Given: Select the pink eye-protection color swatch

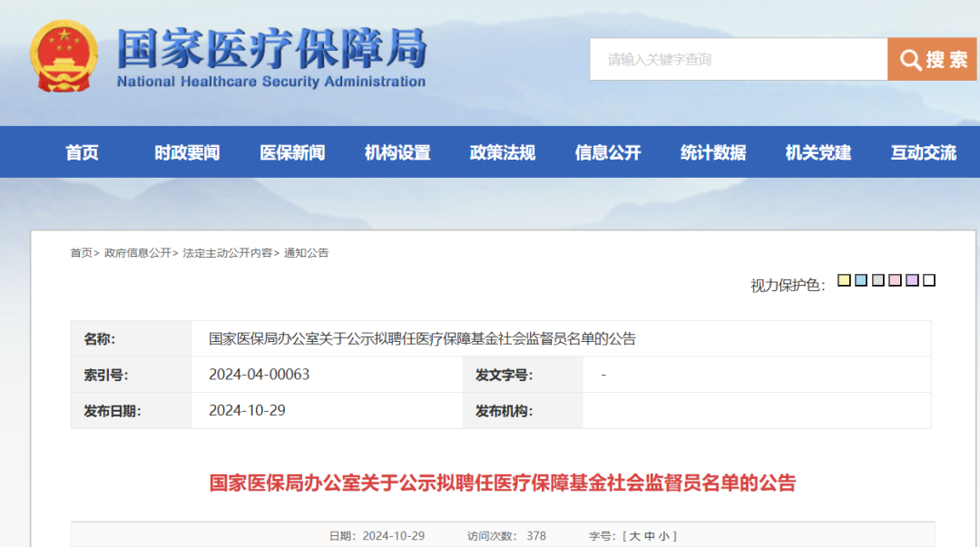Looking at the screenshot, I should pyautogui.click(x=895, y=280).
